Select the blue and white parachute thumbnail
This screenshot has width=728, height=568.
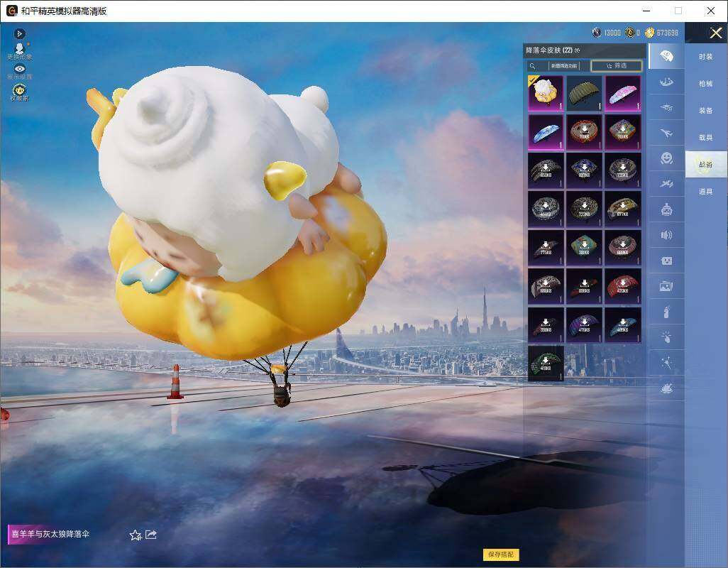(546, 132)
